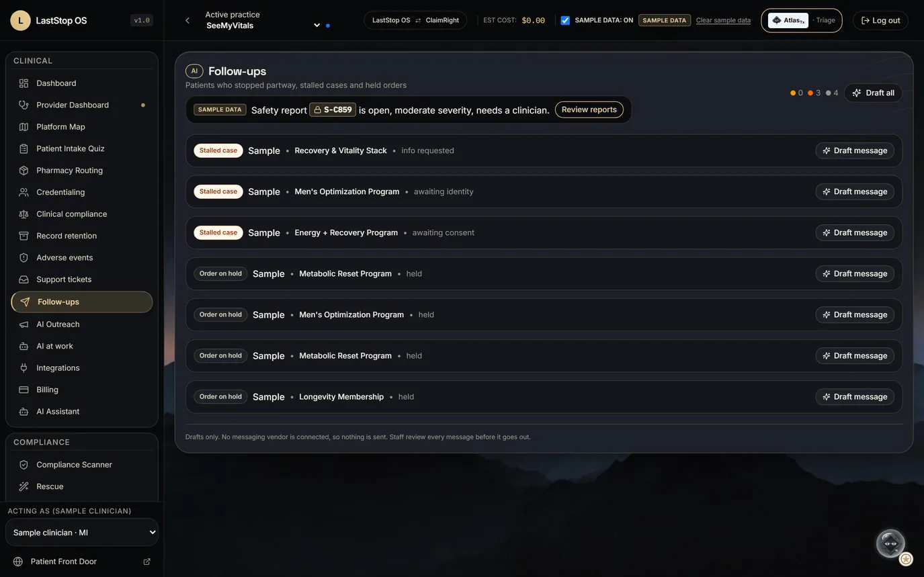Open safety report S-C859 badge
Image resolution: width=924 pixels, height=577 pixels.
[333, 109]
